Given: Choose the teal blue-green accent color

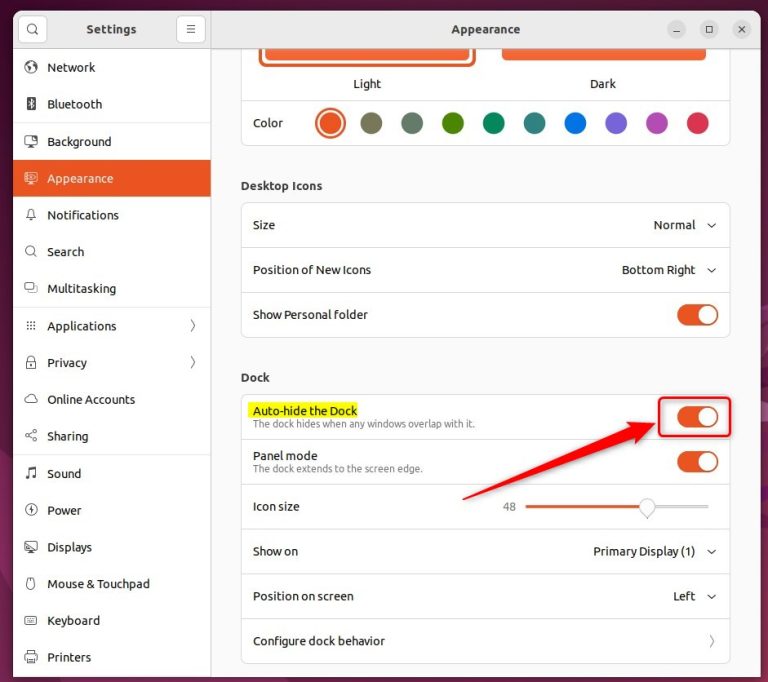Looking at the screenshot, I should (534, 123).
